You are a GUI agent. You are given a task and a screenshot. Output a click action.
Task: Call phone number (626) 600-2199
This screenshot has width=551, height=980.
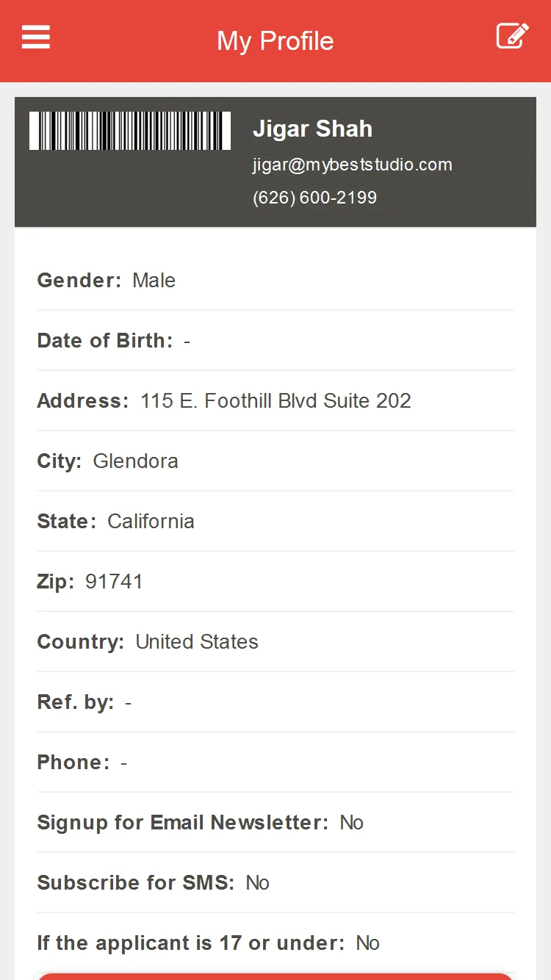click(314, 198)
